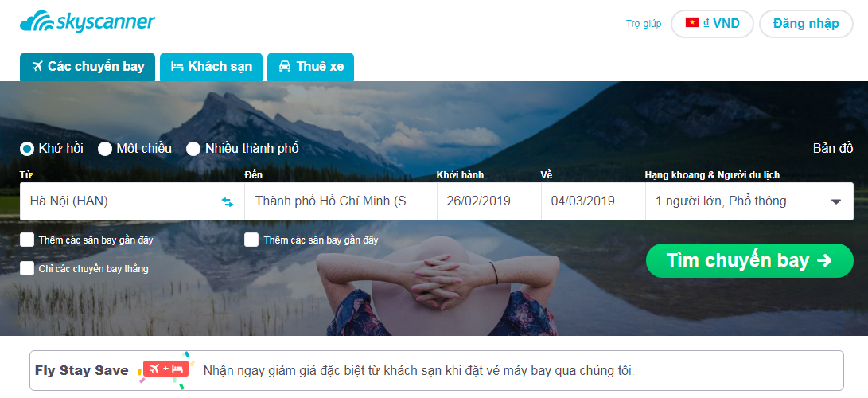Tick nearby airports checkbox under Đến field
Viewport: 868px width, 398px height.
pos(251,240)
